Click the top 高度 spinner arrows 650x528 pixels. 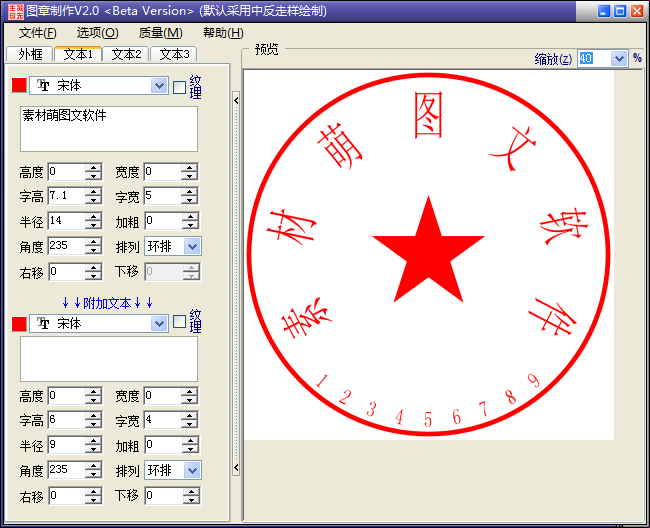(x=94, y=172)
